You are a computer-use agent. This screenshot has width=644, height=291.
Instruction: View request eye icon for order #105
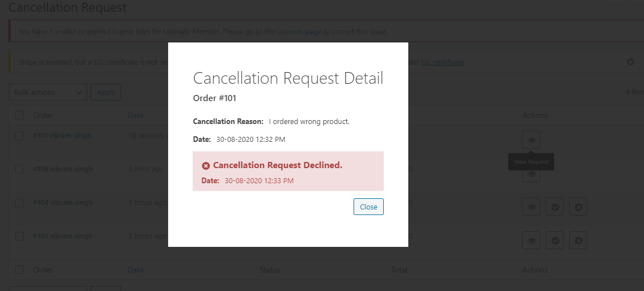click(531, 240)
